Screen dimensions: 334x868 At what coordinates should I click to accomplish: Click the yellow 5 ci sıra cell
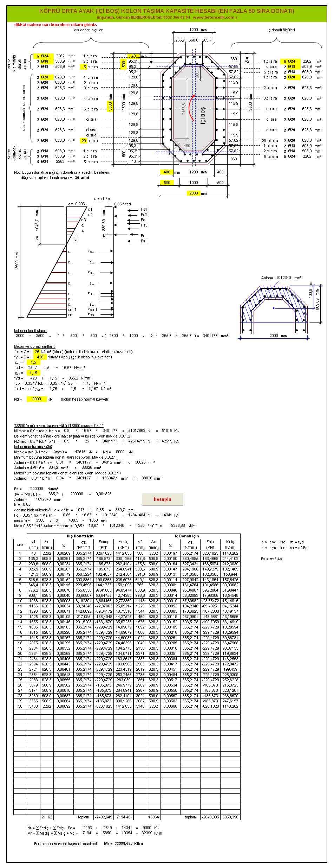click(84, 66)
